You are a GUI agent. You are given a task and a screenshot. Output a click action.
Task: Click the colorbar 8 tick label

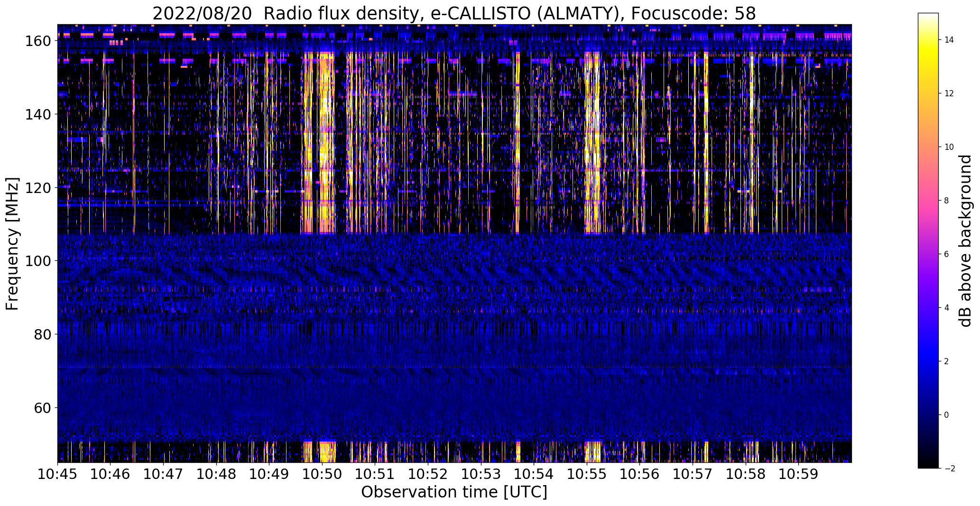point(947,201)
